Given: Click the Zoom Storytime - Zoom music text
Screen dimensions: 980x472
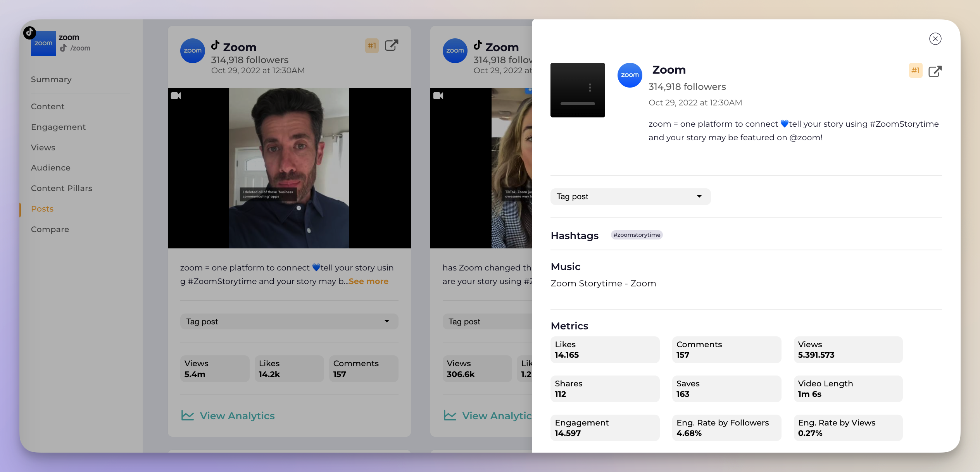Looking at the screenshot, I should 603,284.
